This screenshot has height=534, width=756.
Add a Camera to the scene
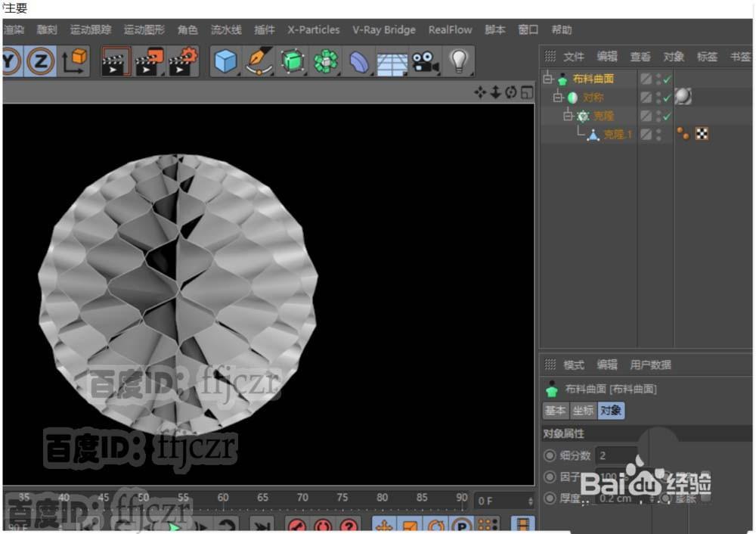tap(424, 61)
